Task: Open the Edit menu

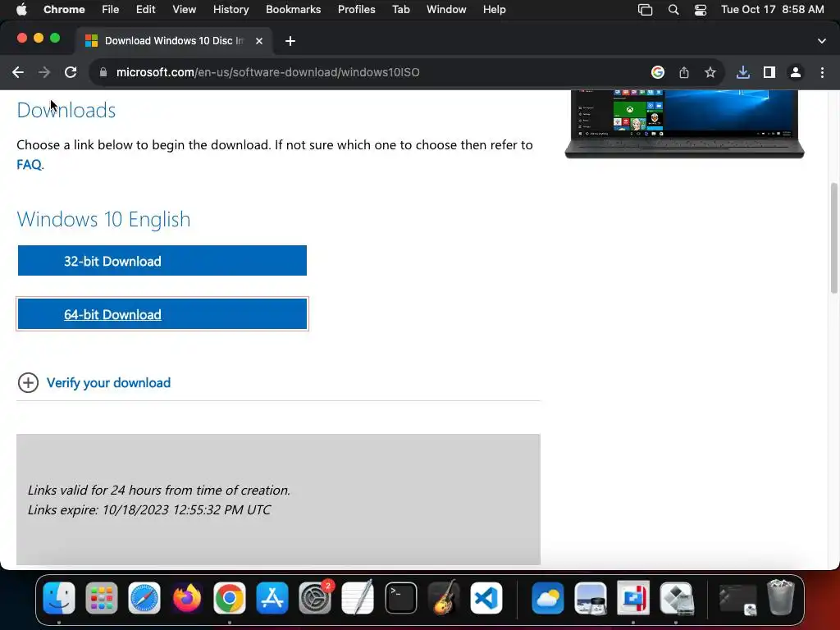Action: click(x=145, y=10)
